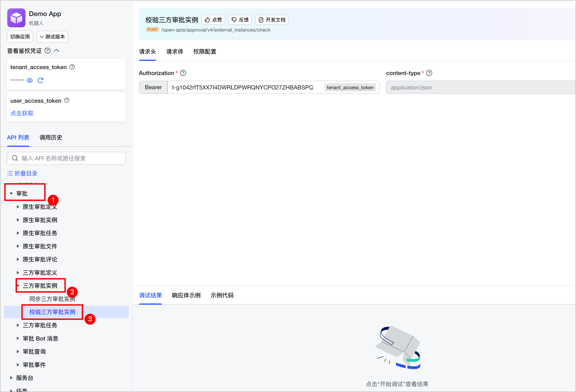Refresh the tenant_access_token
Screen dimensions: 576x392
[40, 81]
